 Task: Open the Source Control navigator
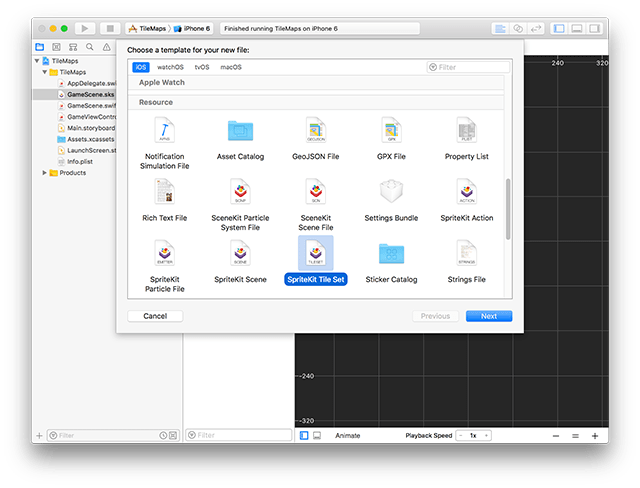[56, 47]
